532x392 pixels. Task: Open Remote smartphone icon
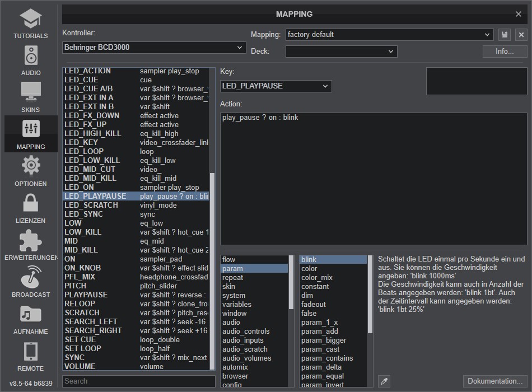(31, 352)
